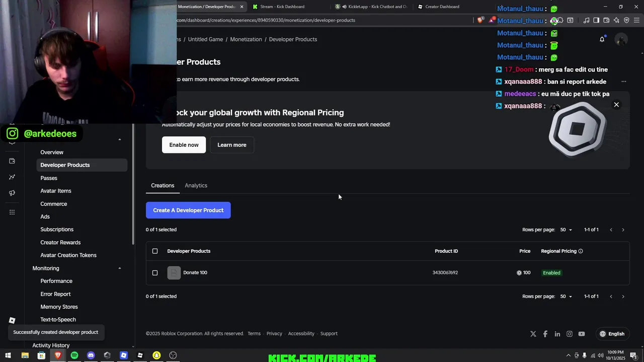Open Brave media control music icon

point(586,20)
